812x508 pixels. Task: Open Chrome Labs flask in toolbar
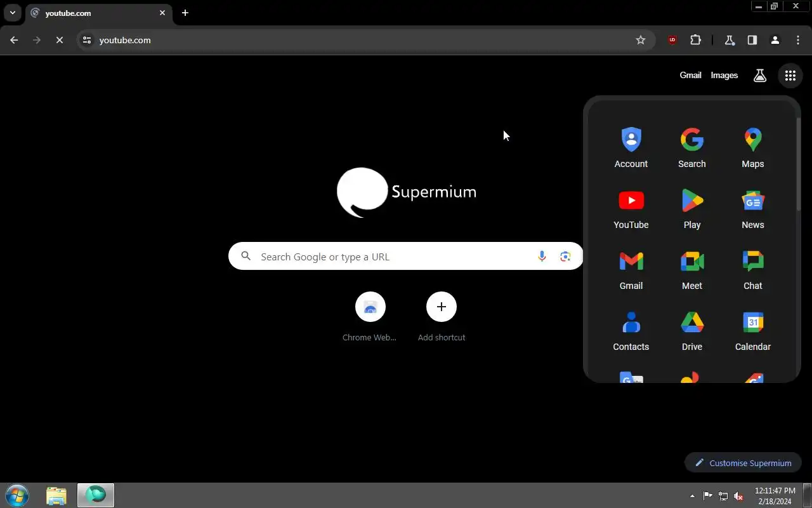tap(730, 40)
